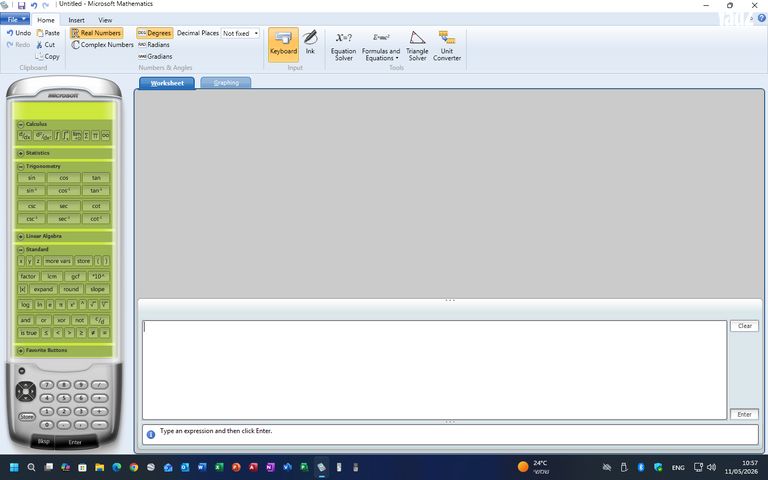This screenshot has height=480, width=768.
Task: Click the Enter button beside input box
Action: click(744, 414)
